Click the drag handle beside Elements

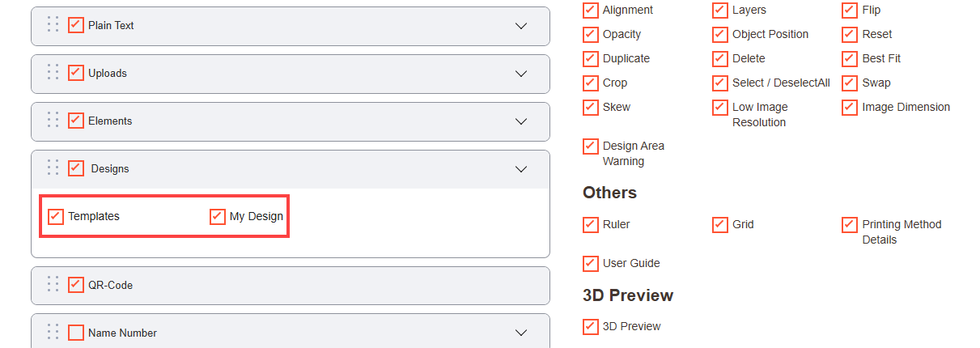point(53,121)
